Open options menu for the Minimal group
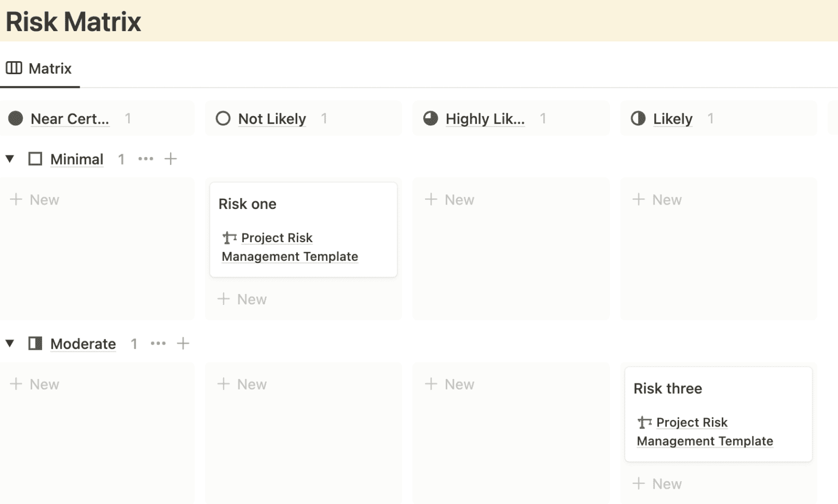838x504 pixels. 146,159
